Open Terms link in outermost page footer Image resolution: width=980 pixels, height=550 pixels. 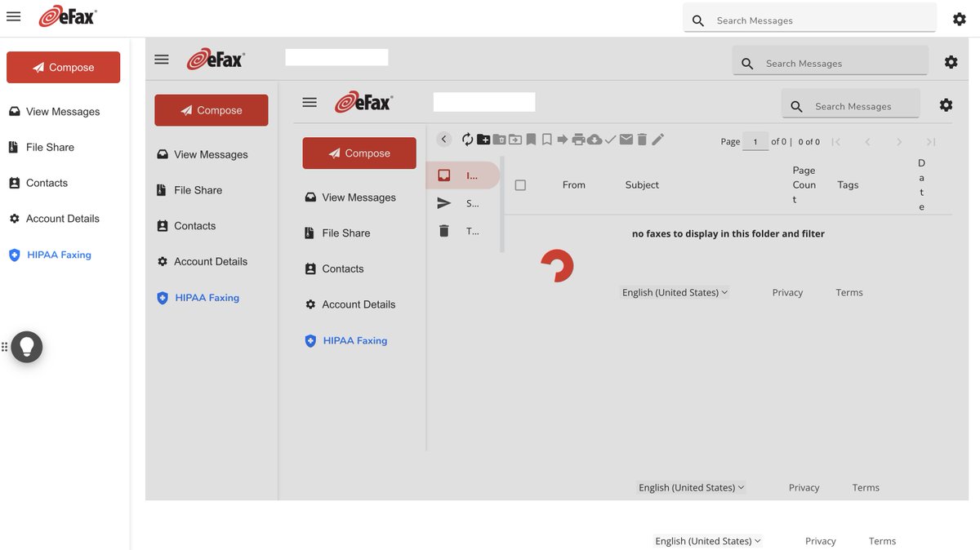tap(882, 541)
